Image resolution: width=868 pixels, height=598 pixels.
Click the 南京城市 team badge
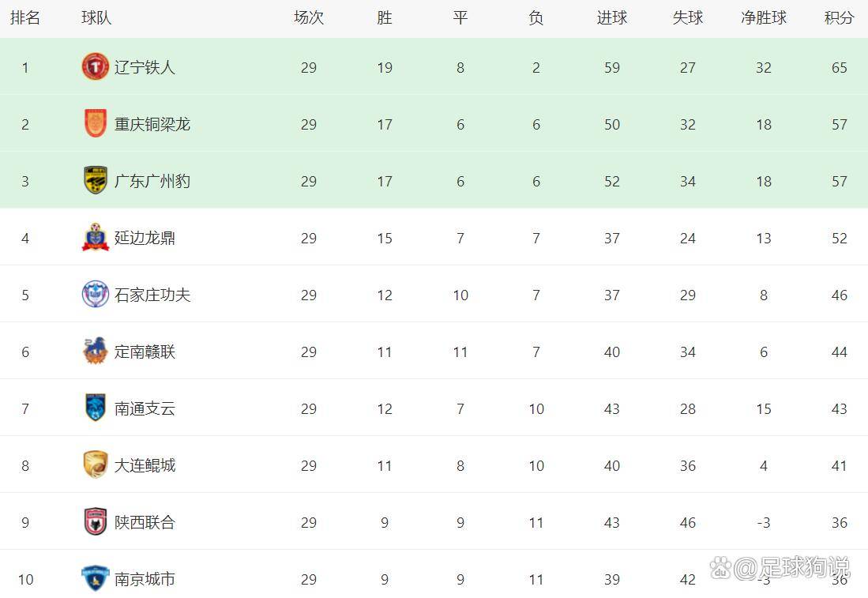95,579
